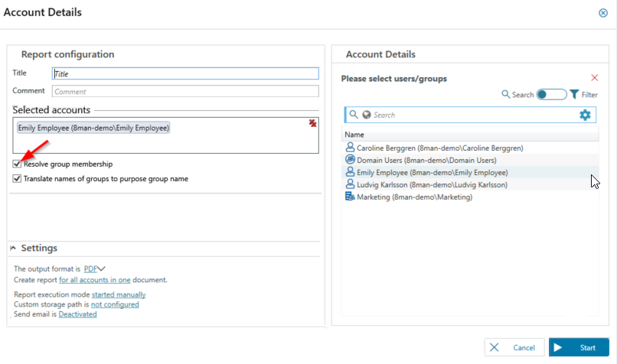Uncheck Resolve group membership checkbox
The image size is (617, 364).
(18, 164)
